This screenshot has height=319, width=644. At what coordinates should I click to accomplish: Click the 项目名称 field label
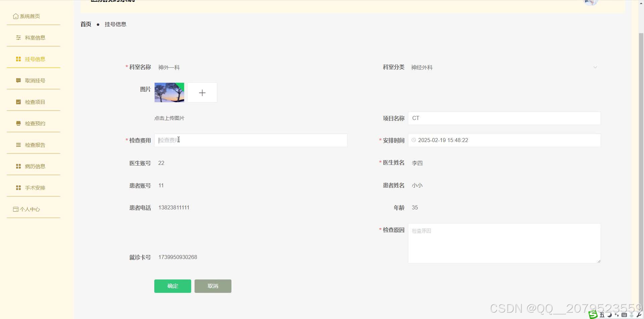point(394,118)
